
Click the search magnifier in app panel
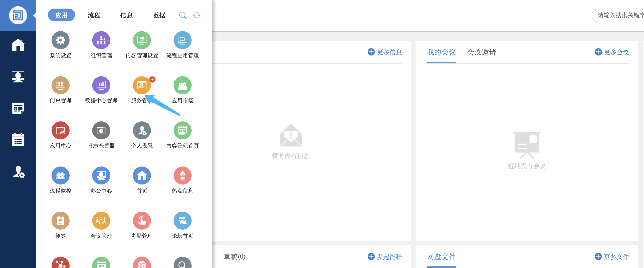[x=183, y=16]
